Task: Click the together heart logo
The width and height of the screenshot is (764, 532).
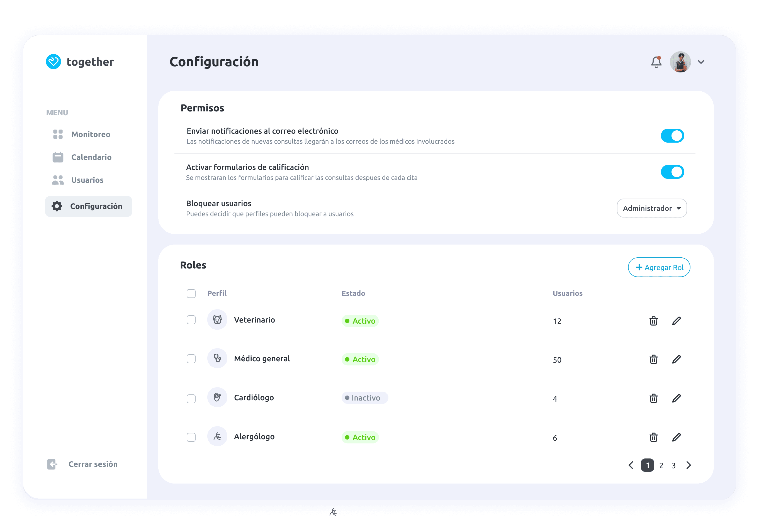Action: tap(53, 62)
